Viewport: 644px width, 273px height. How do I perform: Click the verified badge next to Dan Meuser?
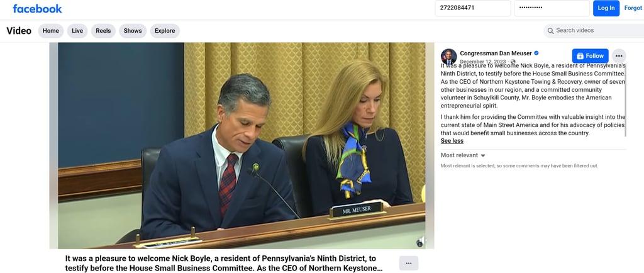click(x=536, y=53)
